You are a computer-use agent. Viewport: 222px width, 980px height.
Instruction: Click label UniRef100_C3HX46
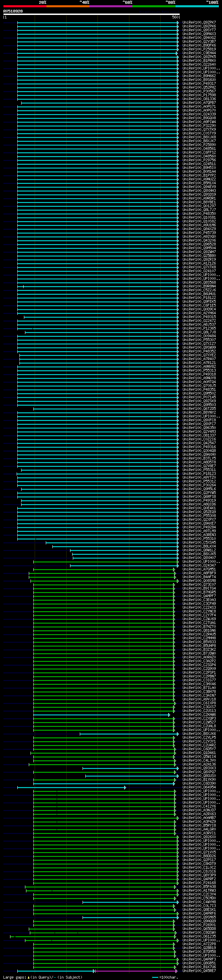tap(199, 684)
